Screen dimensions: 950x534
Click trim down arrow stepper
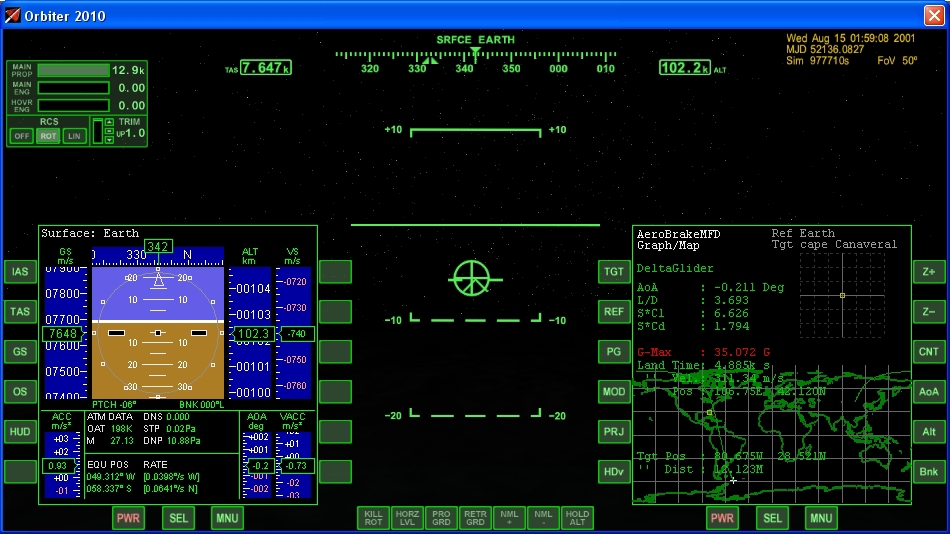pos(109,140)
